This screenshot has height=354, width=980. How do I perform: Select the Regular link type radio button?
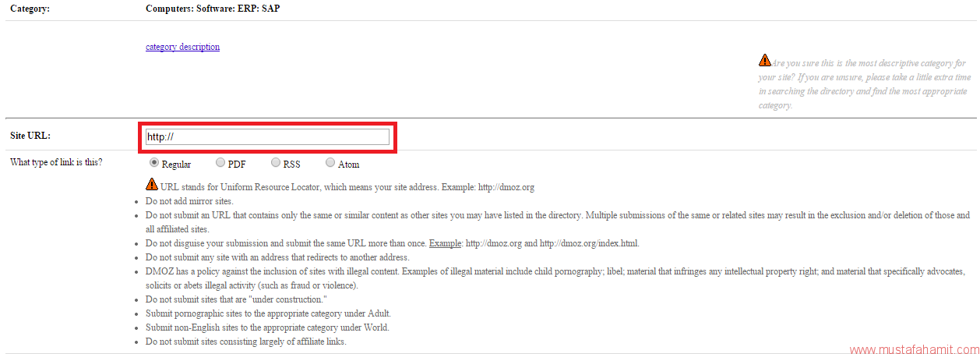154,163
